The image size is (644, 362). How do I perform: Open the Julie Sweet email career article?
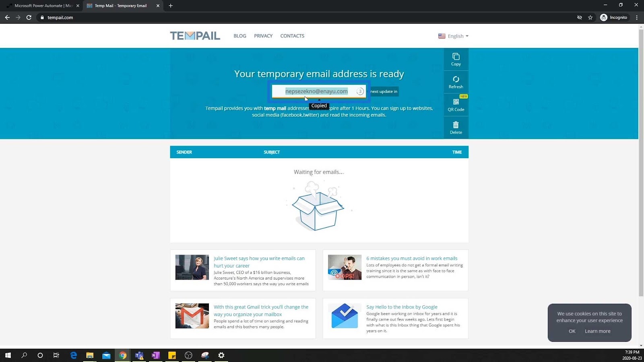click(259, 262)
